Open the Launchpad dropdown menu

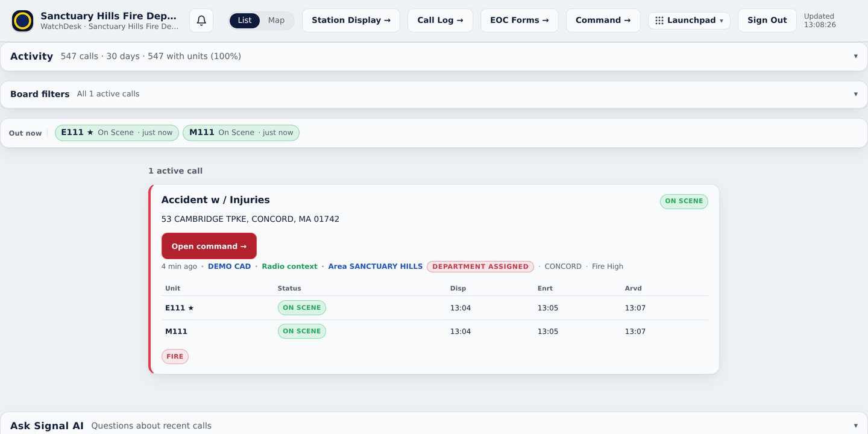click(689, 20)
